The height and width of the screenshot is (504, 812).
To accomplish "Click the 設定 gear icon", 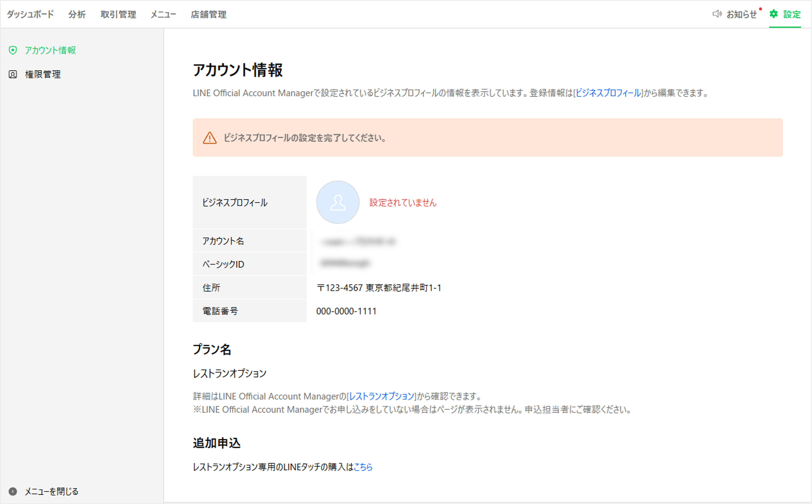I will click(774, 14).
